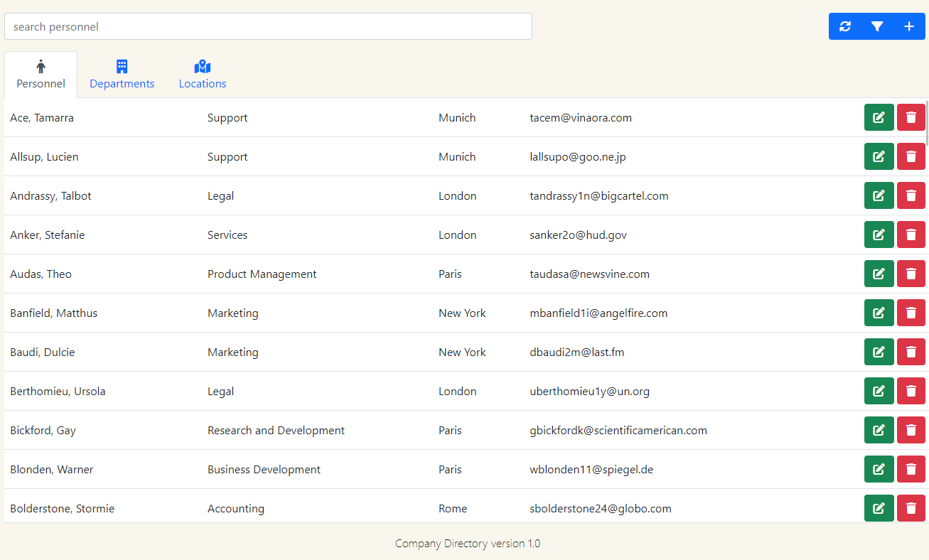Edit Stormie Bolderstone's record
This screenshot has height=560, width=929.
coord(879,508)
